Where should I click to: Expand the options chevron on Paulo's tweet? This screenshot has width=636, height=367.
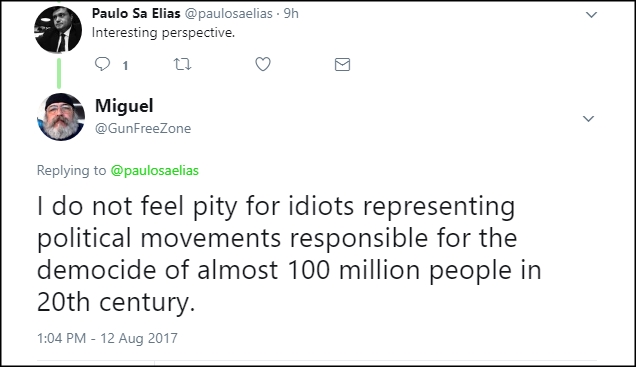coord(591,15)
